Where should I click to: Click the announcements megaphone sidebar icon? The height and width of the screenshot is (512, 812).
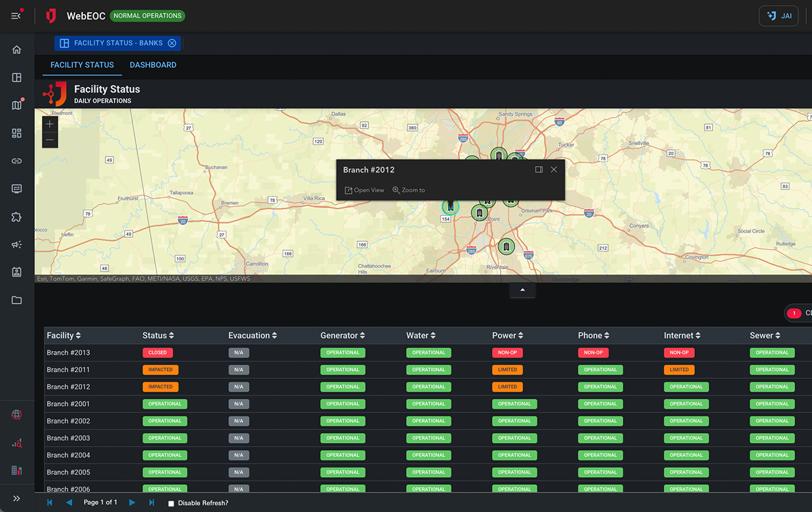tap(17, 244)
